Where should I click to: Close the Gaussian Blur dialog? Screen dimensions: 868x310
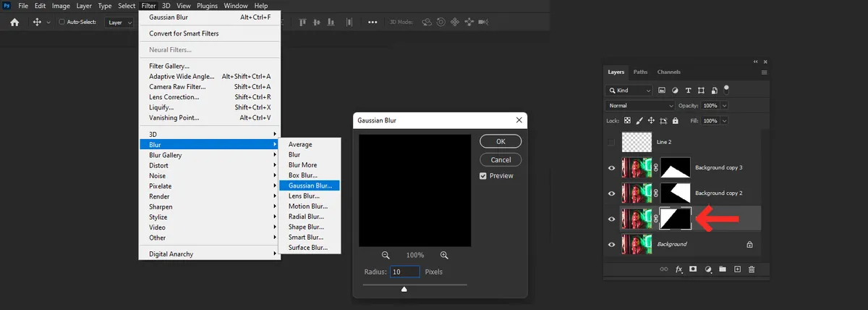[519, 120]
